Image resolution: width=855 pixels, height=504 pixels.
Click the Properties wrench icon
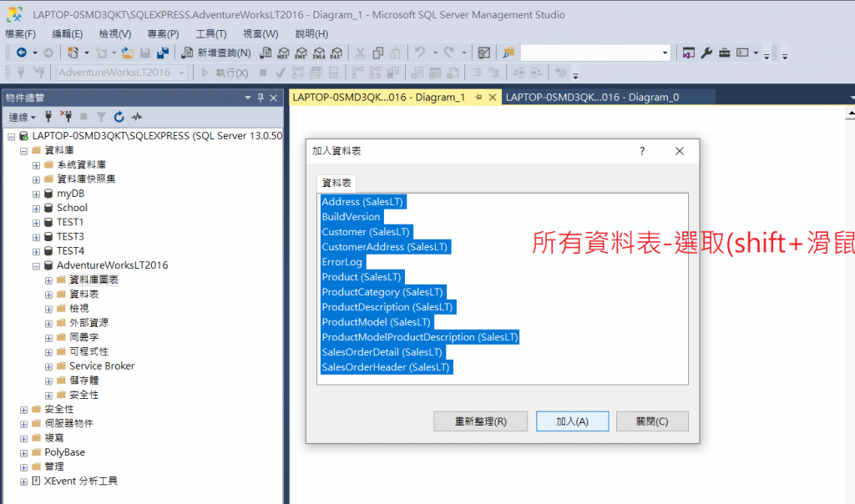706,53
